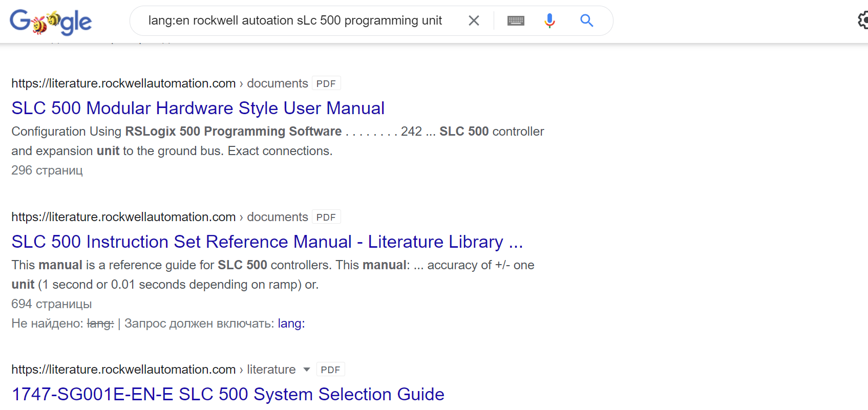Image resolution: width=868 pixels, height=410 pixels.
Task: Open SLC 500 Modular Hardware Style User Manual
Action: [x=198, y=108]
